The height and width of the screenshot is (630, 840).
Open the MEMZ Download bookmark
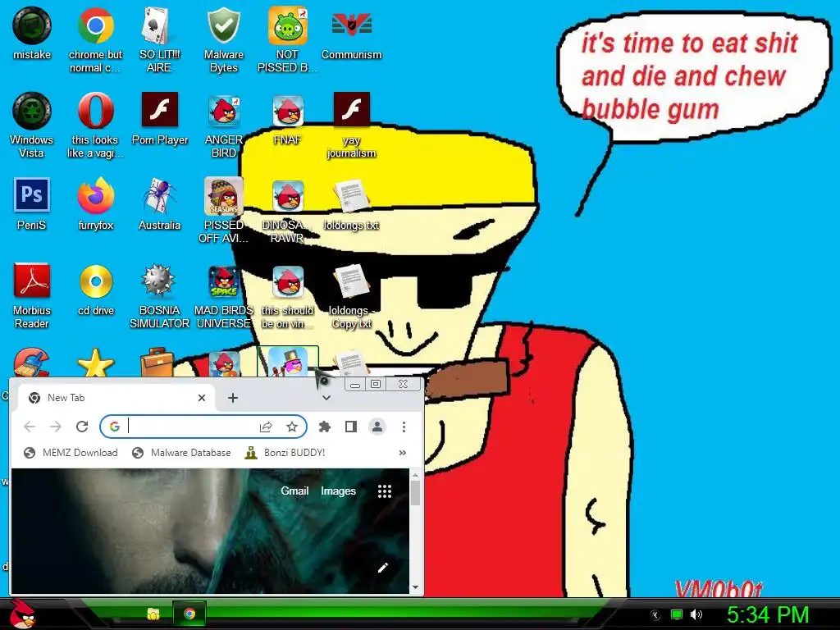(x=71, y=453)
